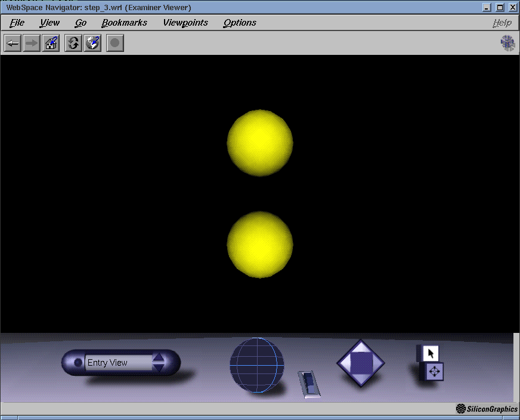The width and height of the screenshot is (520, 420).
Task: Maximize the WebSpace Navigator window
Action: pyautogui.click(x=500, y=7)
